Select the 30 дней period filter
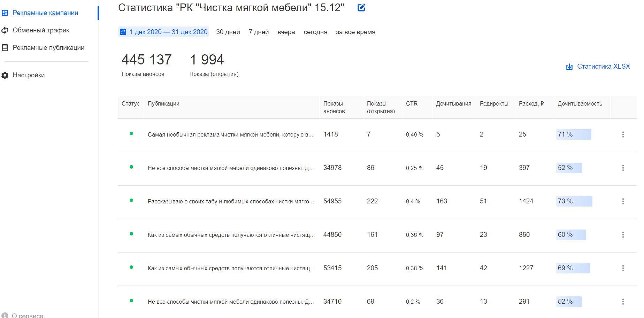 pyautogui.click(x=228, y=32)
